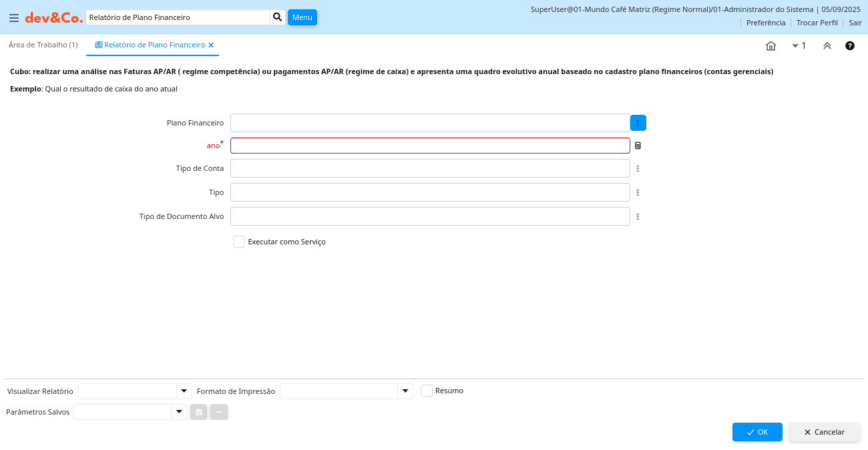Screen dimensions: 868x450
Task: Open the calculator beside ano field
Action: [638, 146]
